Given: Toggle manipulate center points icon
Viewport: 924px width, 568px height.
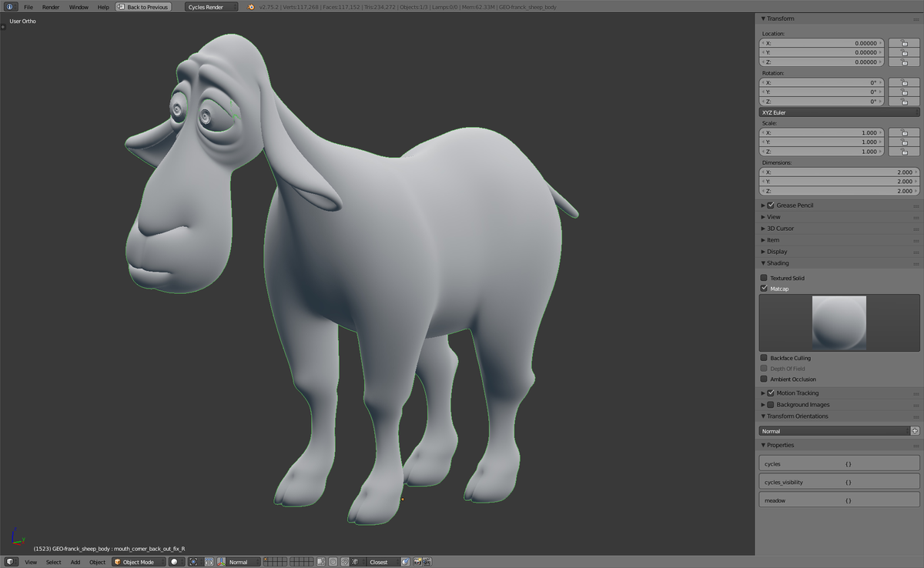Looking at the screenshot, I should 209,562.
